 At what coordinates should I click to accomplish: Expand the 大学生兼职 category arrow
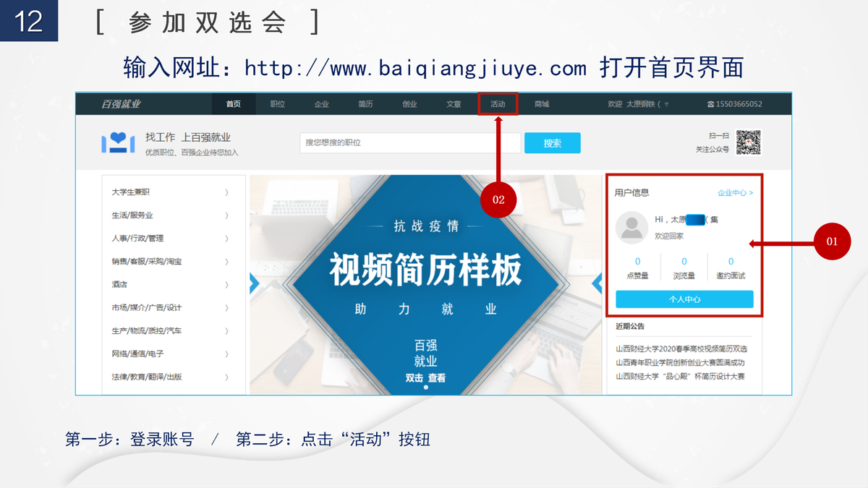[226, 192]
